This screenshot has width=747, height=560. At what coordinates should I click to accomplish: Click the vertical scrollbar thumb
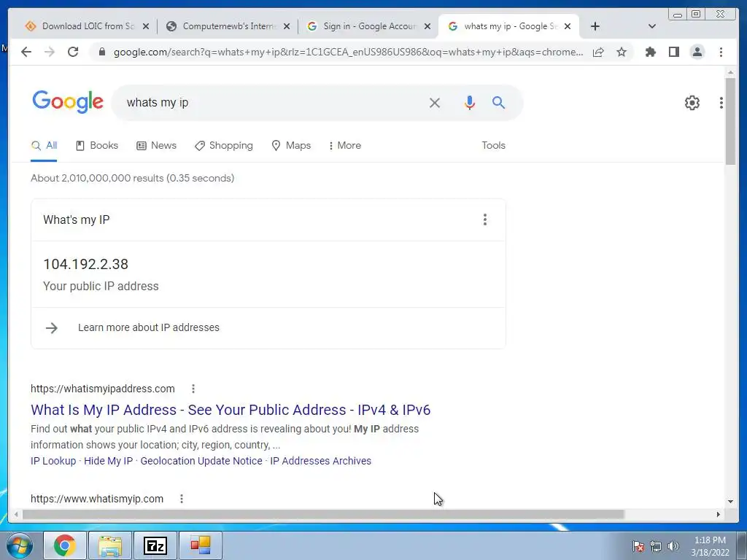pyautogui.click(x=730, y=121)
